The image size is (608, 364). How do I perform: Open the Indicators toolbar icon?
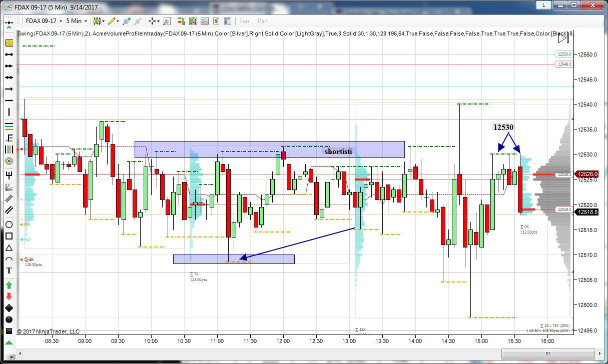pyautogui.click(x=205, y=21)
